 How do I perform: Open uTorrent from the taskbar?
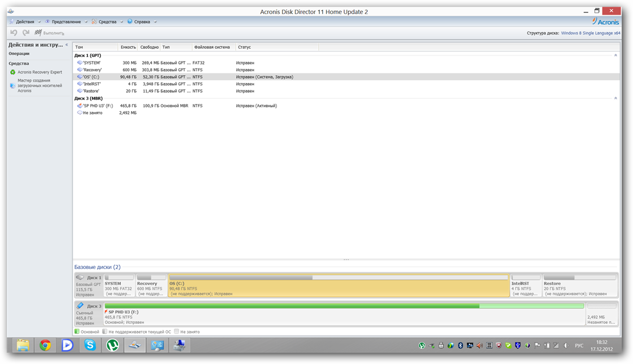(x=112, y=345)
